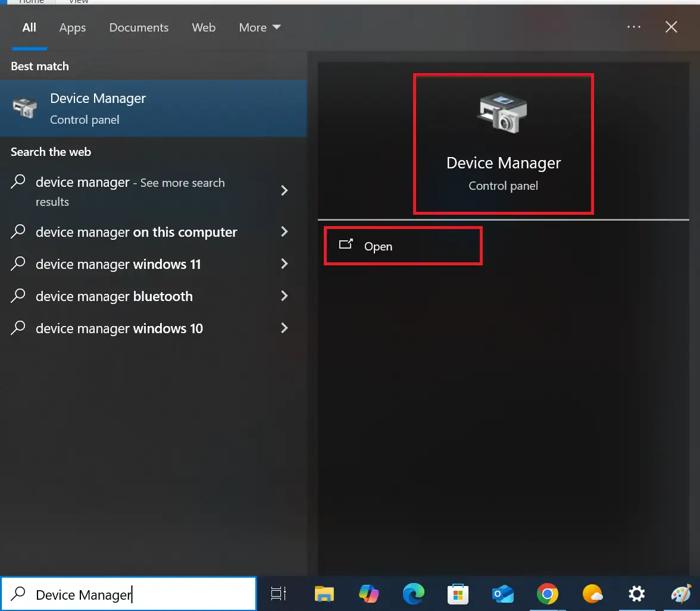Switch to the Apps search tab
Viewport: 700px width, 611px height.
pyautogui.click(x=73, y=27)
